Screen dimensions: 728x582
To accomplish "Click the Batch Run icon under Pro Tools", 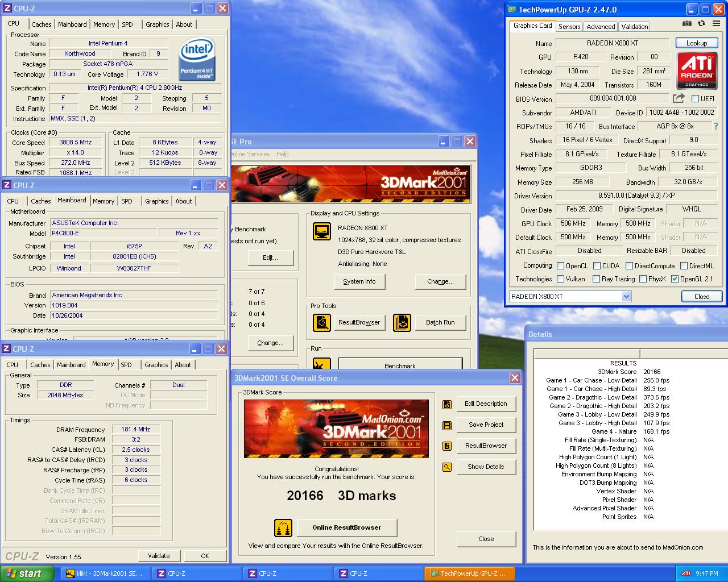I will pyautogui.click(x=402, y=323).
